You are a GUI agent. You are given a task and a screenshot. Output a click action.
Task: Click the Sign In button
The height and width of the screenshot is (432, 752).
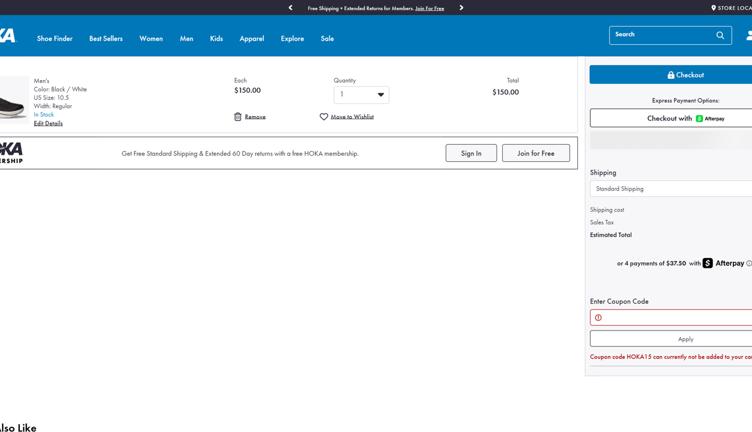[x=471, y=153]
